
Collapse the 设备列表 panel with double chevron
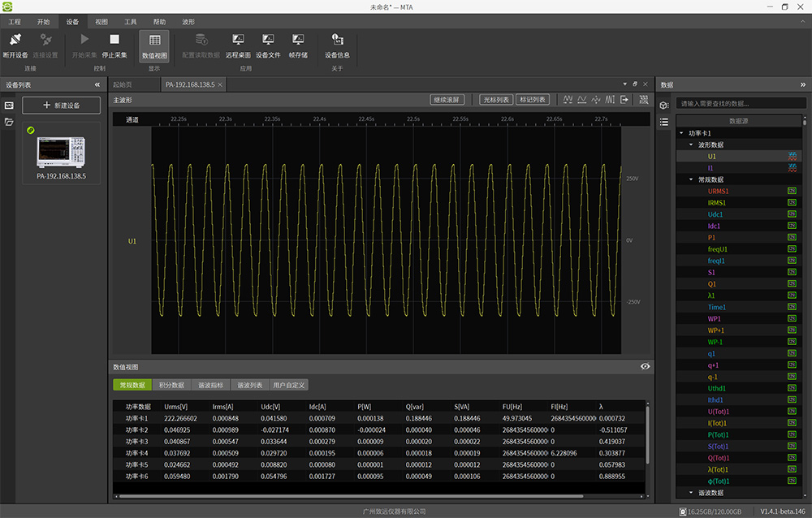tap(97, 84)
